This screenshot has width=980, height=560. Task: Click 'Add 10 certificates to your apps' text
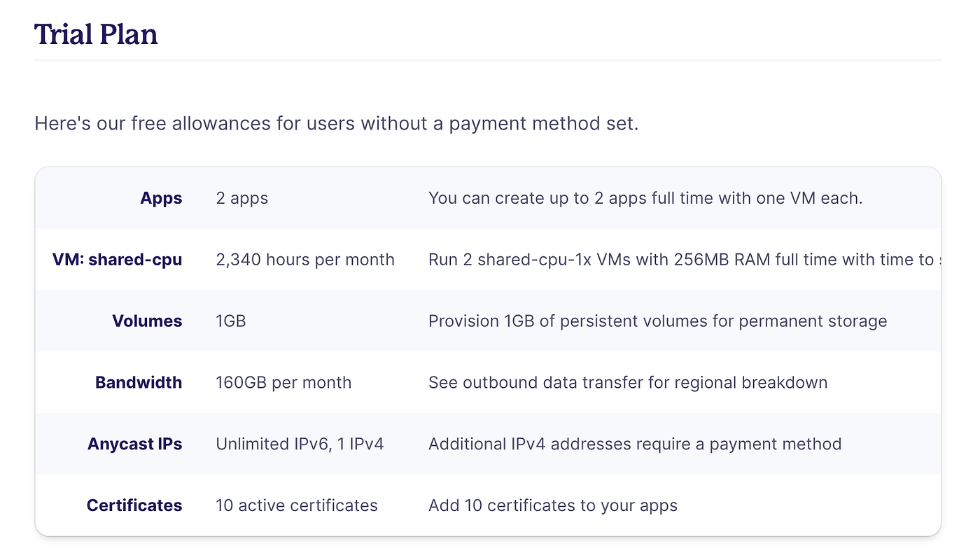553,505
